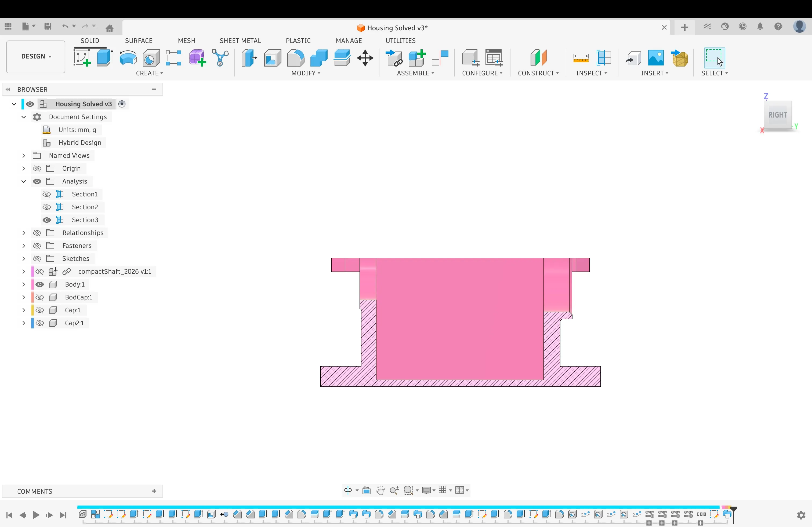Select the Insert Derive tool

pos(633,58)
